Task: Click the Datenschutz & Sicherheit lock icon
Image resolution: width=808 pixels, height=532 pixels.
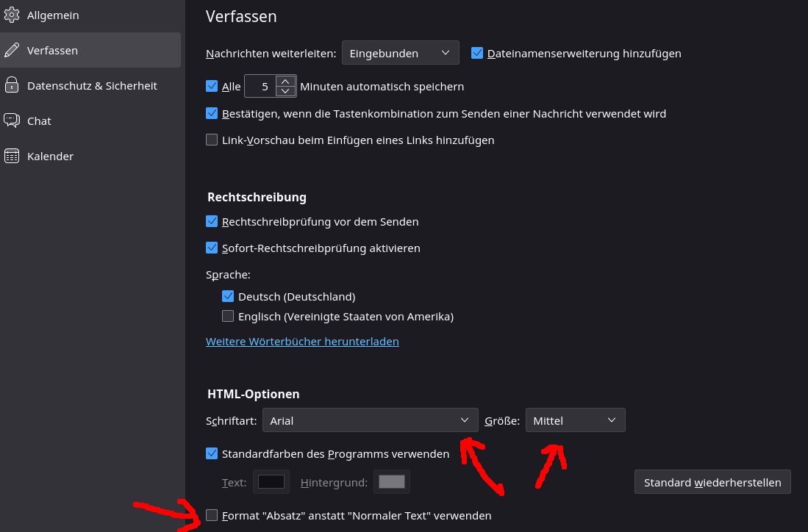Action: [12, 85]
